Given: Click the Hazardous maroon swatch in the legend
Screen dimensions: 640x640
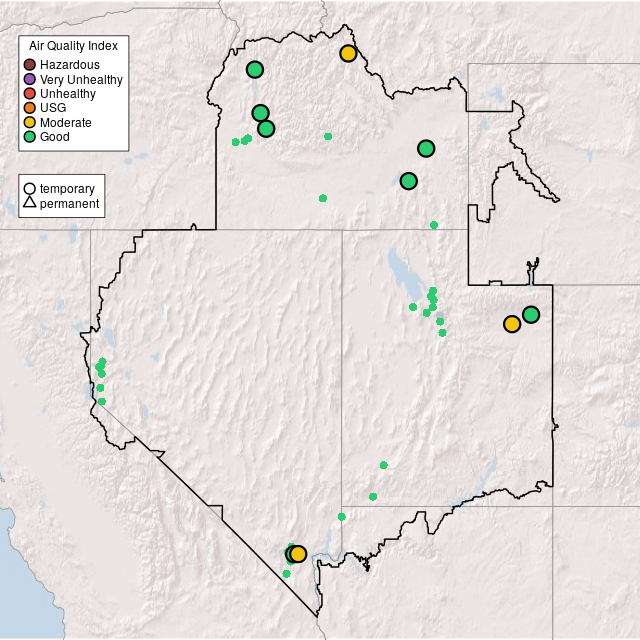Looking at the screenshot, I should point(30,65).
